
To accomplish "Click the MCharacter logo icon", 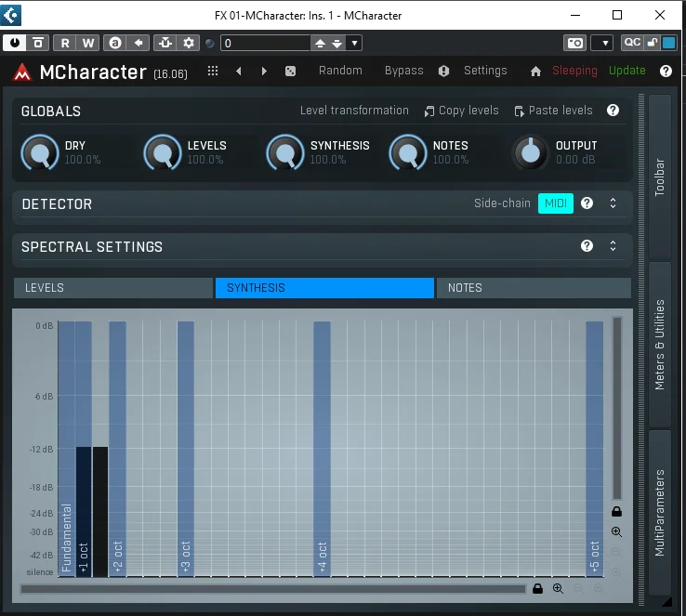I will [22, 72].
